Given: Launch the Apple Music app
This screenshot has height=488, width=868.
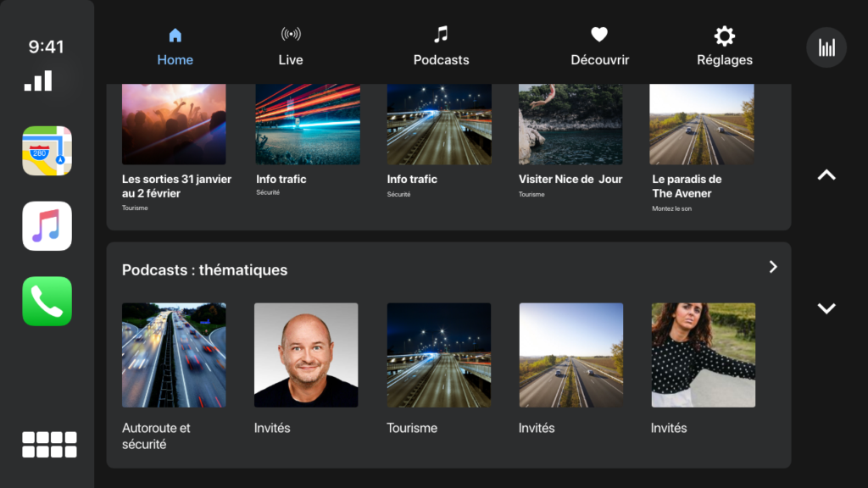Looking at the screenshot, I should [x=47, y=226].
